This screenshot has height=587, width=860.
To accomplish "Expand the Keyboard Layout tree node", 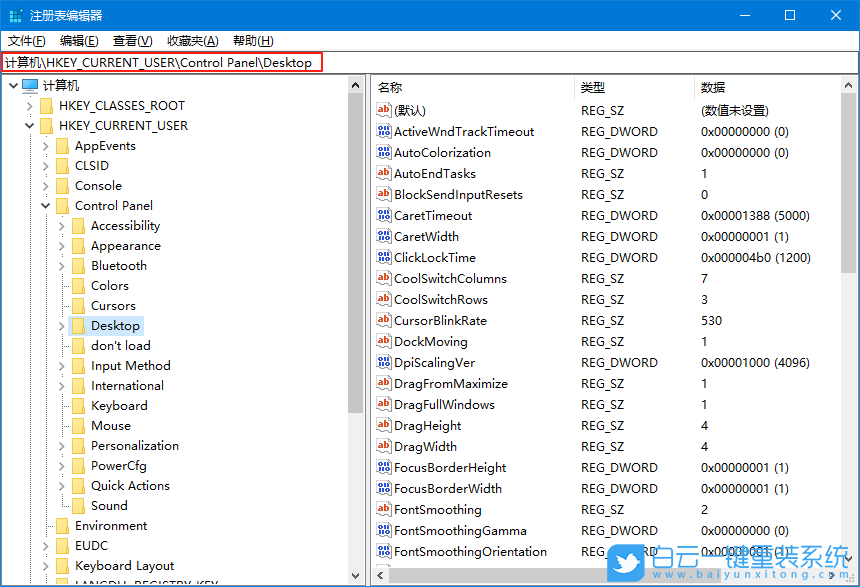I will (x=46, y=565).
